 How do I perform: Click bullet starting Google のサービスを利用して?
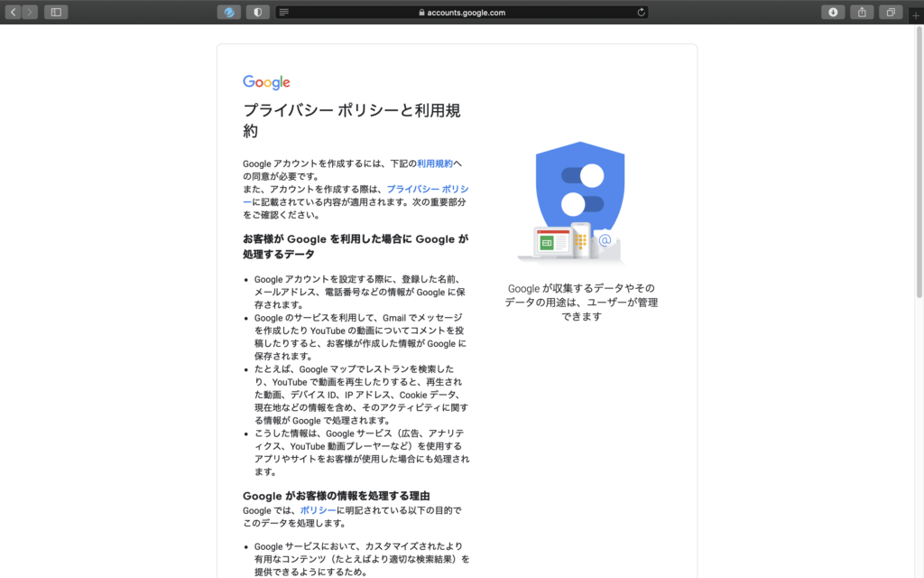click(x=360, y=337)
